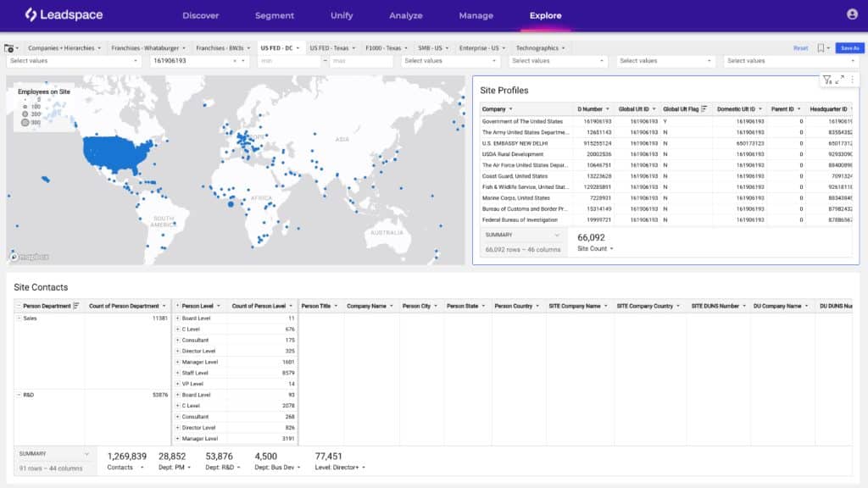
Task: Open the Parent ID column menu
Action: [x=798, y=109]
